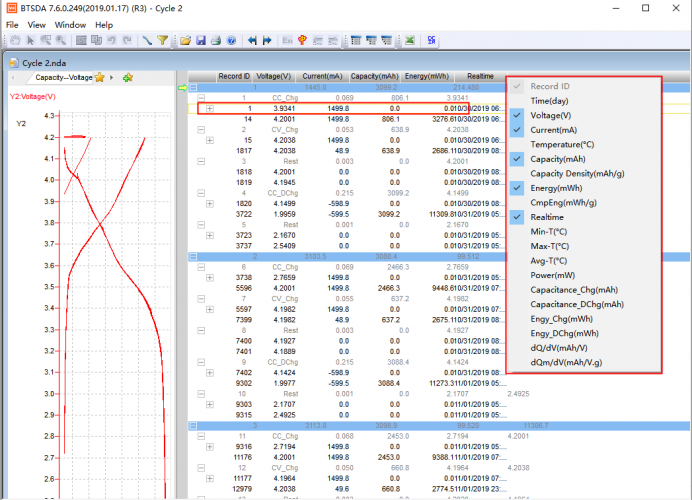Save using the blue floppy disk icon

[201, 41]
